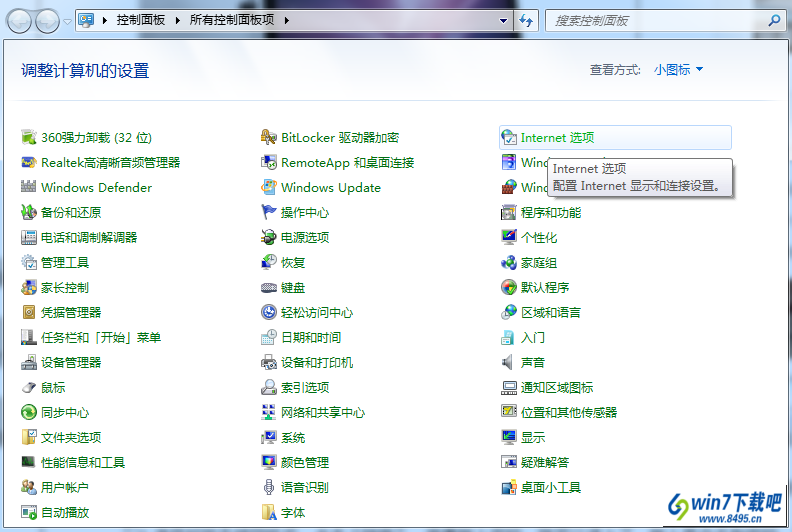Open 设备和打印机 icon
Screen dimensions: 792x532
[269, 362]
